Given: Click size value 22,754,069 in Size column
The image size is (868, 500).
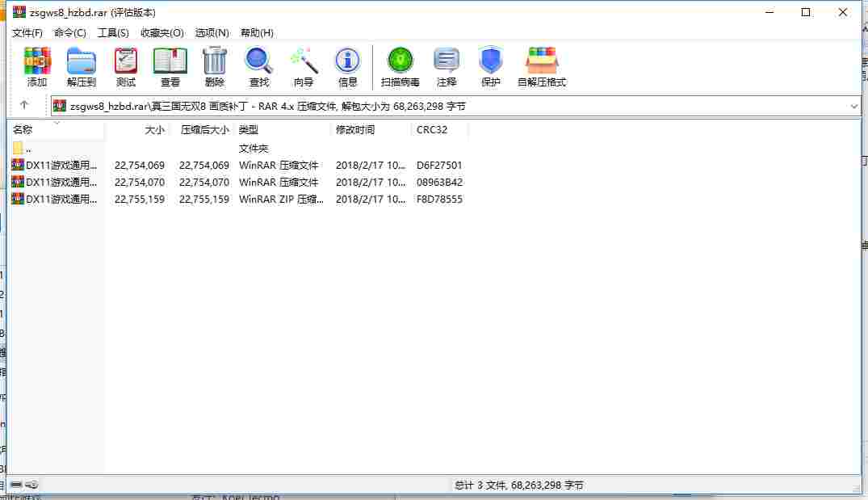Looking at the screenshot, I should click(x=140, y=165).
